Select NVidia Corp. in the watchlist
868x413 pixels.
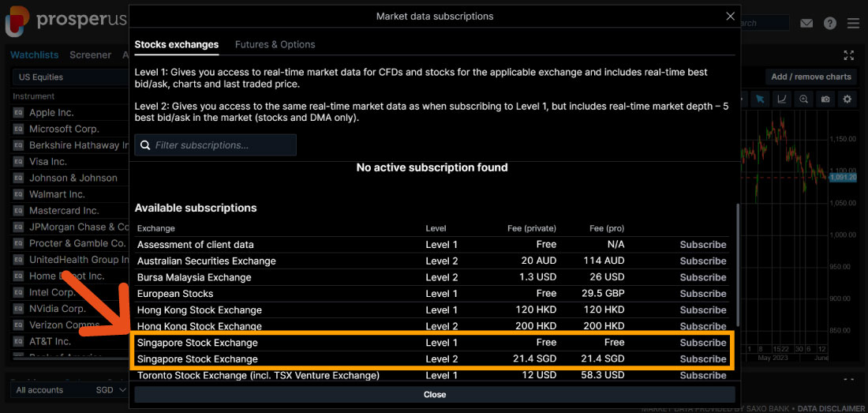[58, 308]
